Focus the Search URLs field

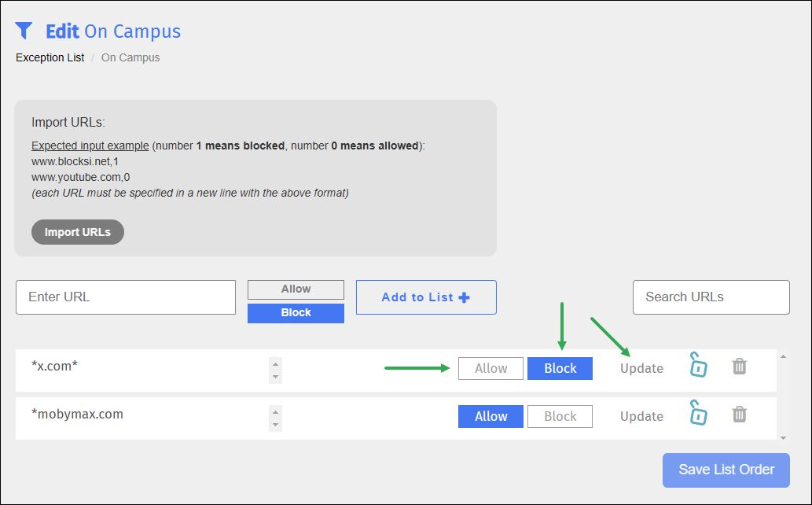(711, 297)
